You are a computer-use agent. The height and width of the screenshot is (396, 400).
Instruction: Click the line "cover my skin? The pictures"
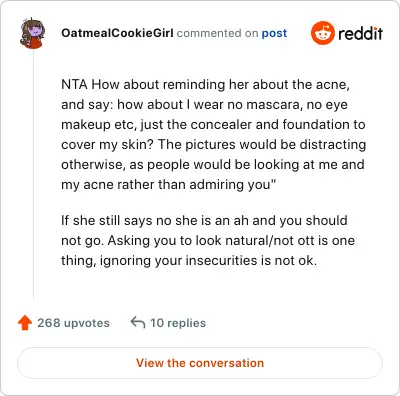tap(214, 145)
